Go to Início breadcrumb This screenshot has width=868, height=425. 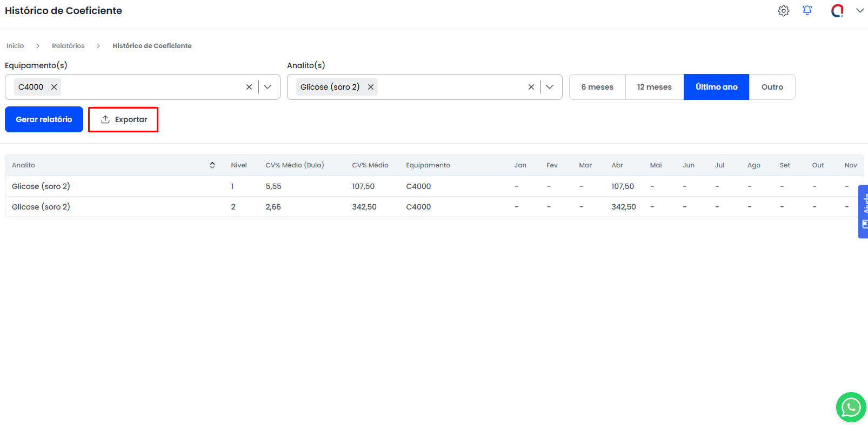[15, 46]
